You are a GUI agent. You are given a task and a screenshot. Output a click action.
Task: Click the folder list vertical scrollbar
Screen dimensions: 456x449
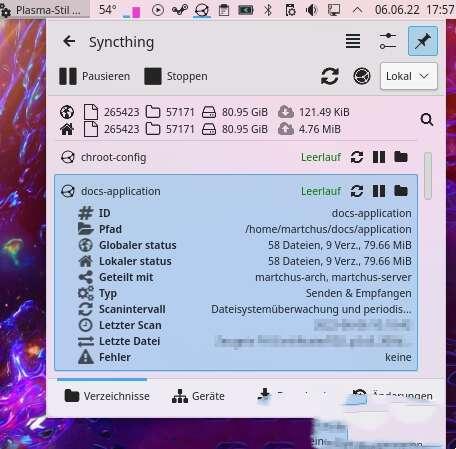click(x=428, y=176)
